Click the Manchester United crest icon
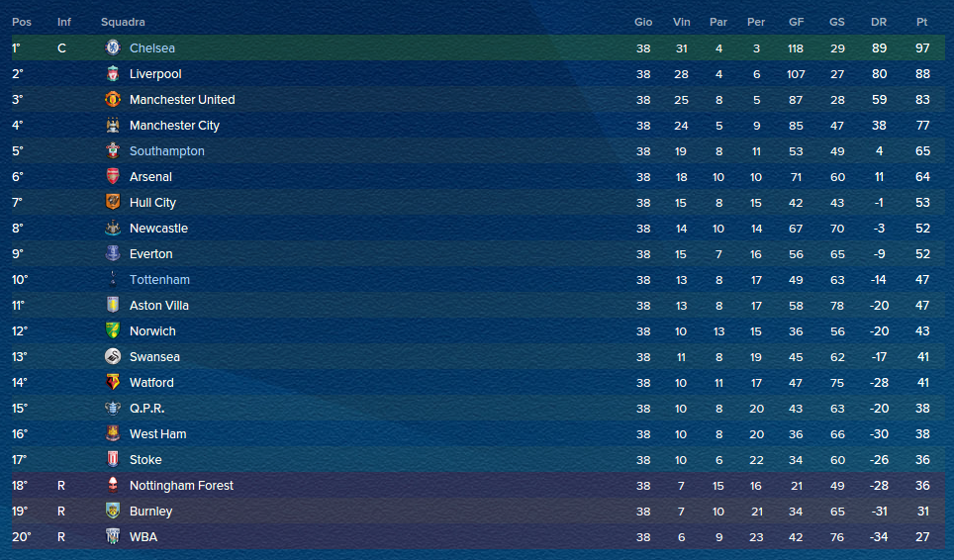This screenshot has height=560, width=954. point(113,99)
